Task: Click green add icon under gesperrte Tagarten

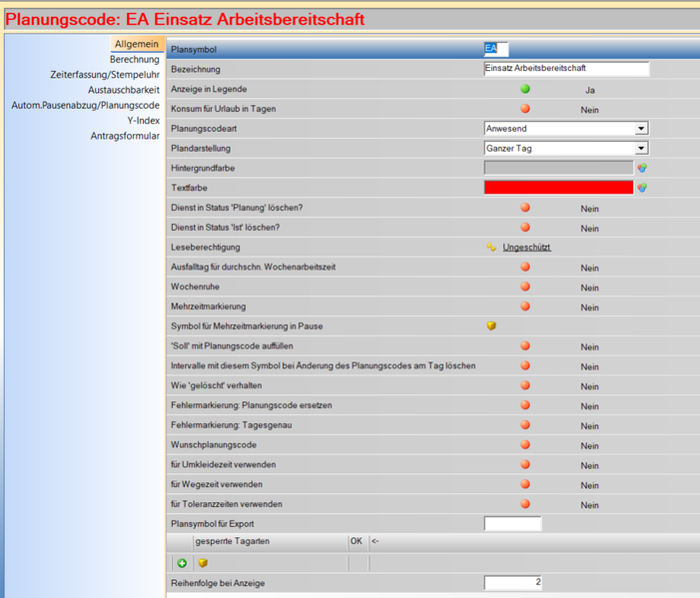Action: coord(182,563)
